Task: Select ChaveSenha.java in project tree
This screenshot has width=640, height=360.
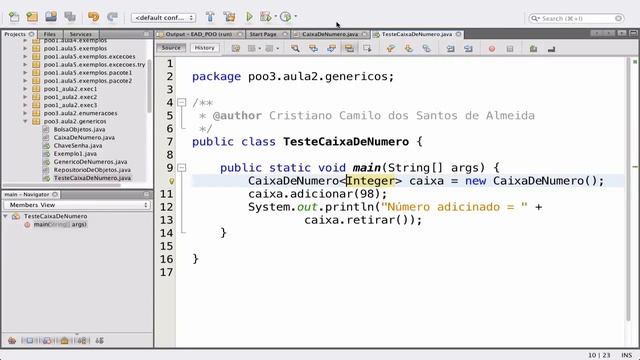Action: pos(78,146)
